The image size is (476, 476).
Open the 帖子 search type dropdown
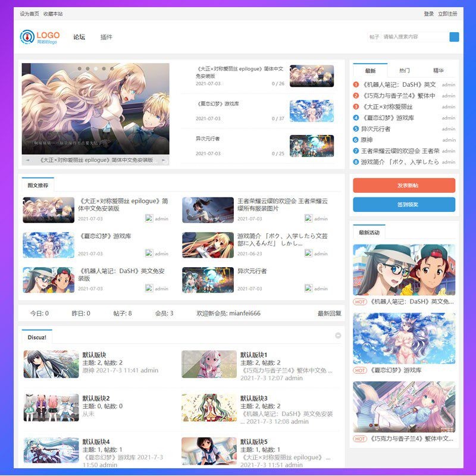pyautogui.click(x=374, y=37)
